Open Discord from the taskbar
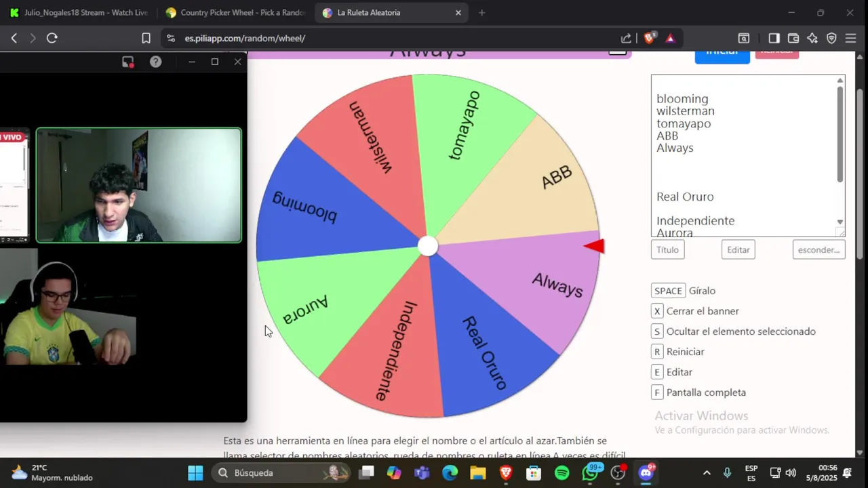 tap(646, 472)
